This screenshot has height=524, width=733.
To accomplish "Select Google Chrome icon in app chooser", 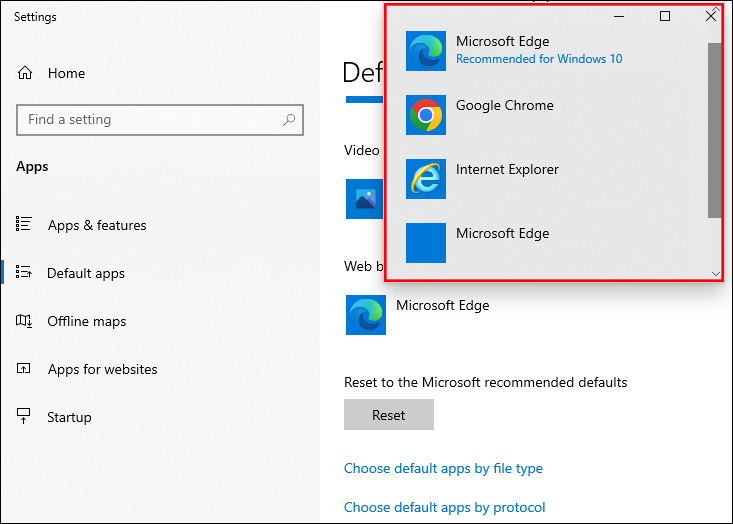I will 426,115.
